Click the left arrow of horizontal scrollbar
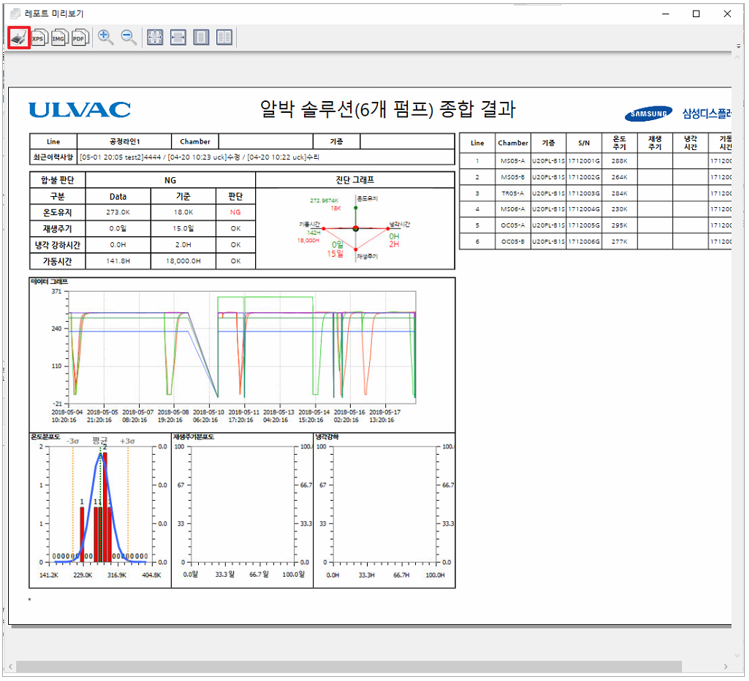 tap(8, 666)
